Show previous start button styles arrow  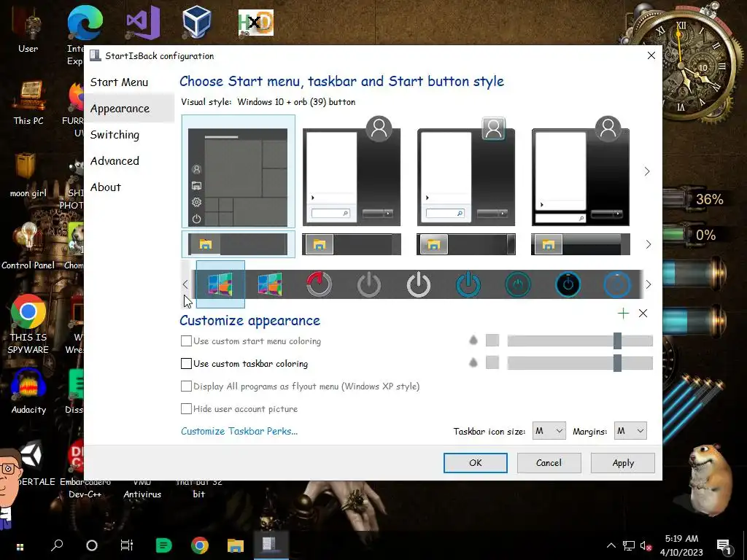click(185, 284)
